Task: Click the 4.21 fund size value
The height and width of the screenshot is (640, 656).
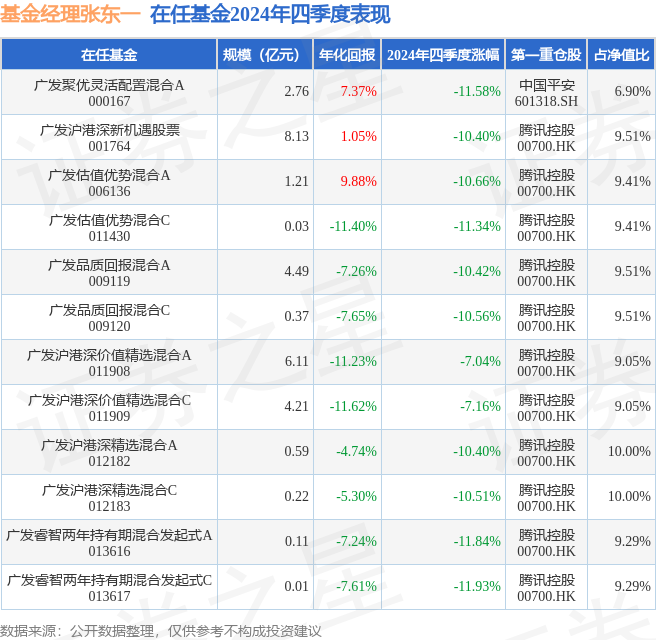Action: (x=297, y=406)
